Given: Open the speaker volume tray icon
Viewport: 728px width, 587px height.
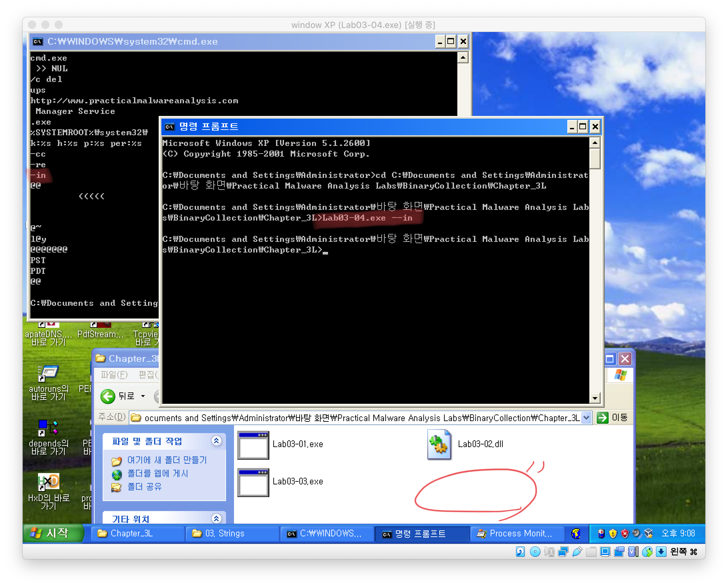Looking at the screenshot, I should point(637,534).
